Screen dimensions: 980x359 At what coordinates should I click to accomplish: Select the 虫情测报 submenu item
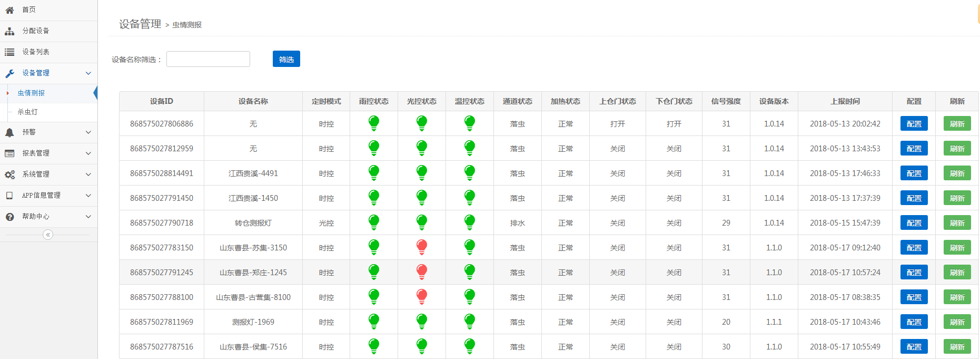click(31, 93)
